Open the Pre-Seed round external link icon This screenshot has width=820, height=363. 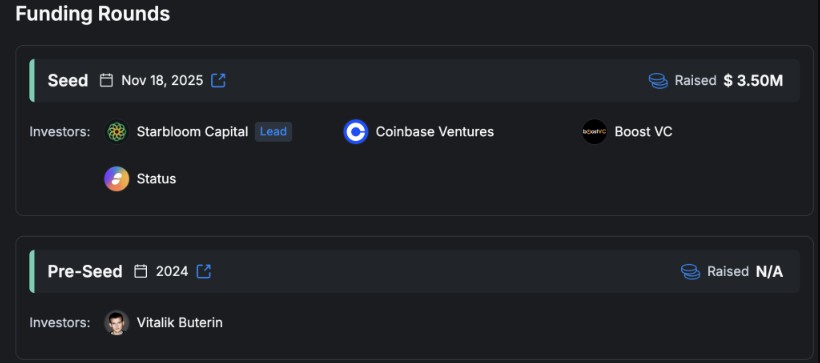(203, 271)
